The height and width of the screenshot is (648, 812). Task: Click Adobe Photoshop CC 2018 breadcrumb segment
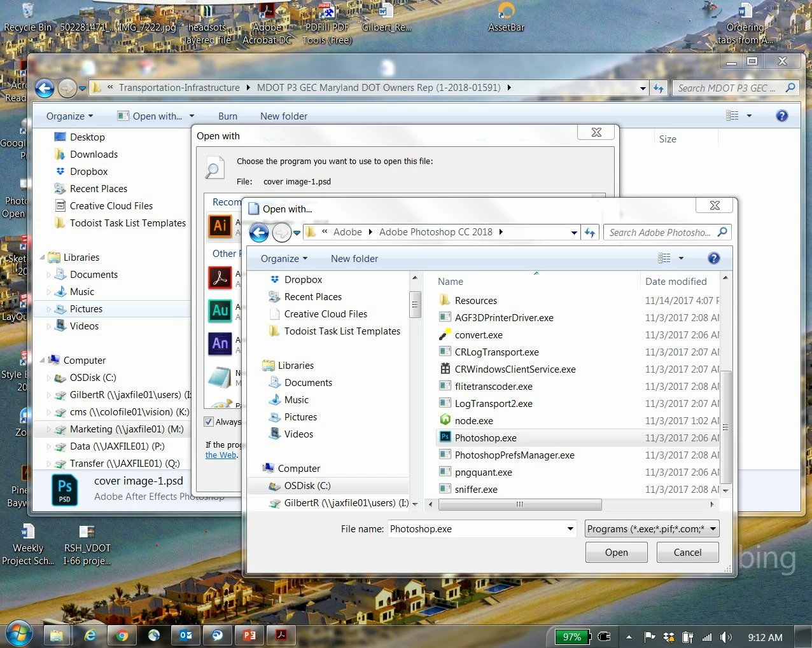point(435,232)
